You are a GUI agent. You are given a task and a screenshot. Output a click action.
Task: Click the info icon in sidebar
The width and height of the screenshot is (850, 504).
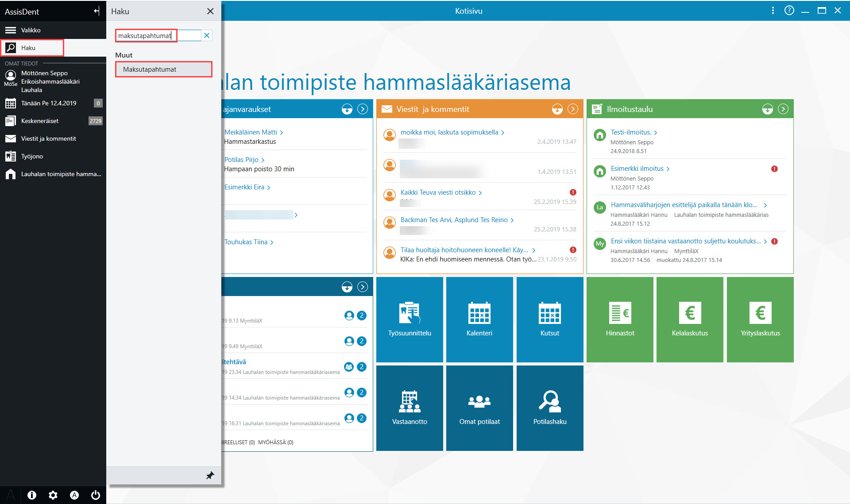[32, 495]
